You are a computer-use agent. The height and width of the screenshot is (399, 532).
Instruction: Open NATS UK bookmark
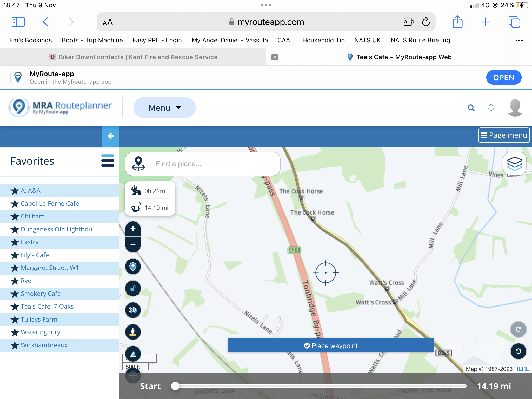[x=368, y=40]
